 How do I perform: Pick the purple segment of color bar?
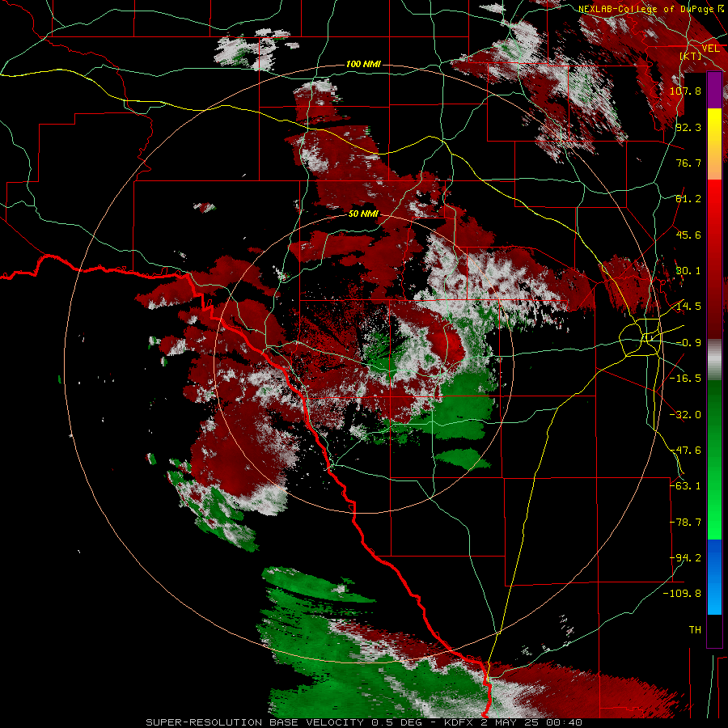pos(714,90)
